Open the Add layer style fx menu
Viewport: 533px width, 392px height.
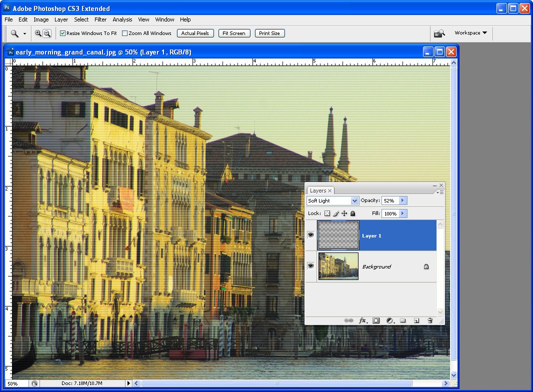tap(363, 320)
